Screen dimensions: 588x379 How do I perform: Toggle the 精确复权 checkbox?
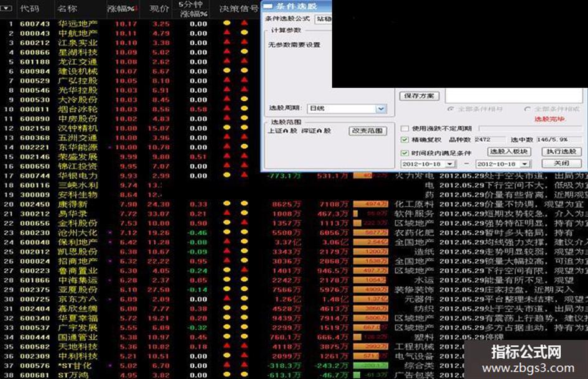[404, 139]
